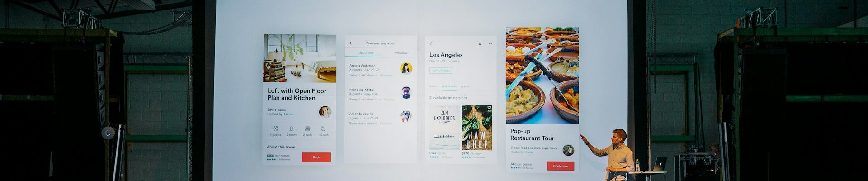Click the beds icon in loft details
Viewport: 868px width, 181px height.
(307, 129)
